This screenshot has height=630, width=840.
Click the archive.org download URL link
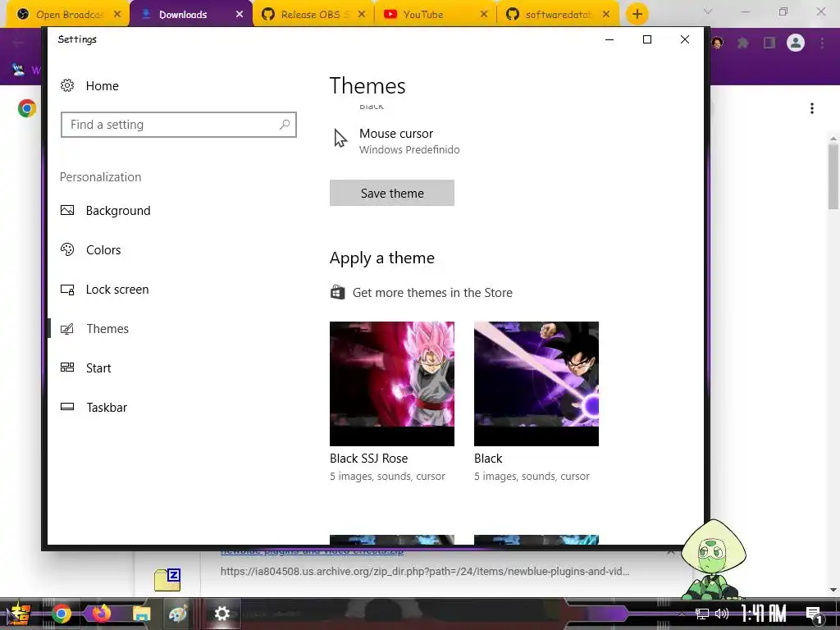point(425,571)
